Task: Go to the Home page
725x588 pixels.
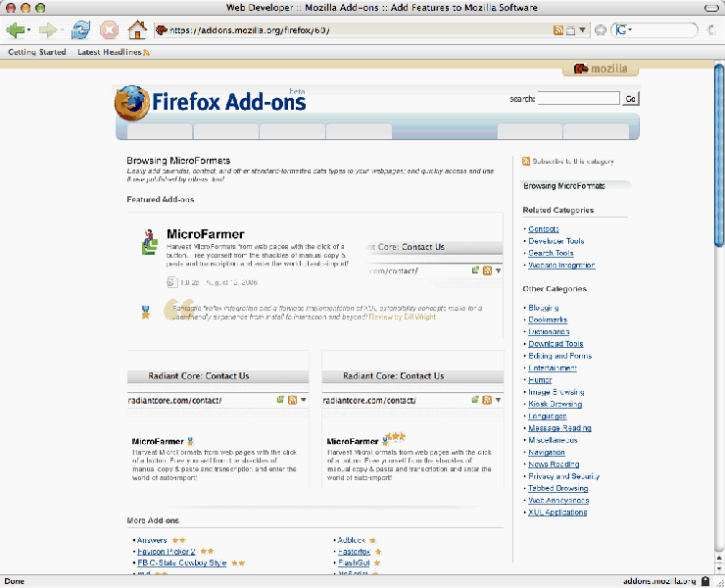Action: [x=137, y=30]
